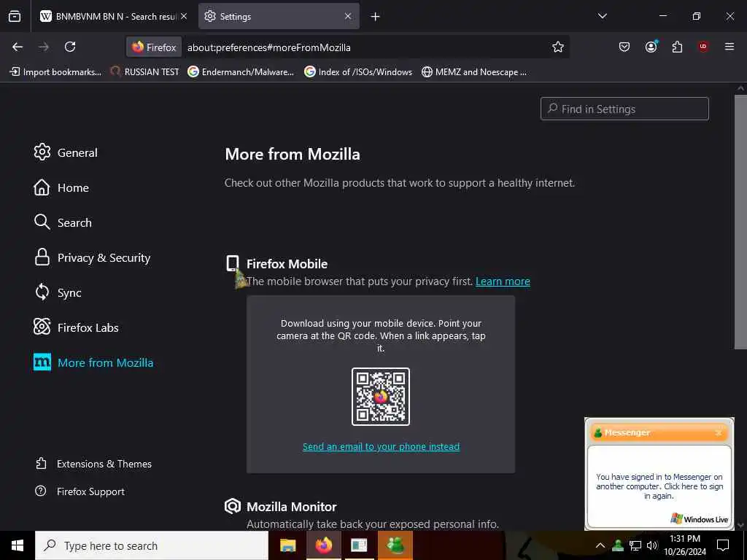
Task: Switch to the BNMBVNM BN N search tab
Action: [113, 17]
